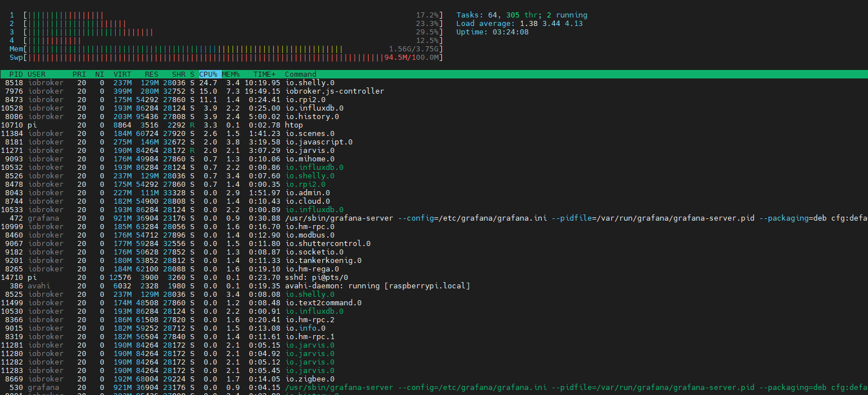Select the htop process row
The image size is (868, 395).
coord(293,125)
